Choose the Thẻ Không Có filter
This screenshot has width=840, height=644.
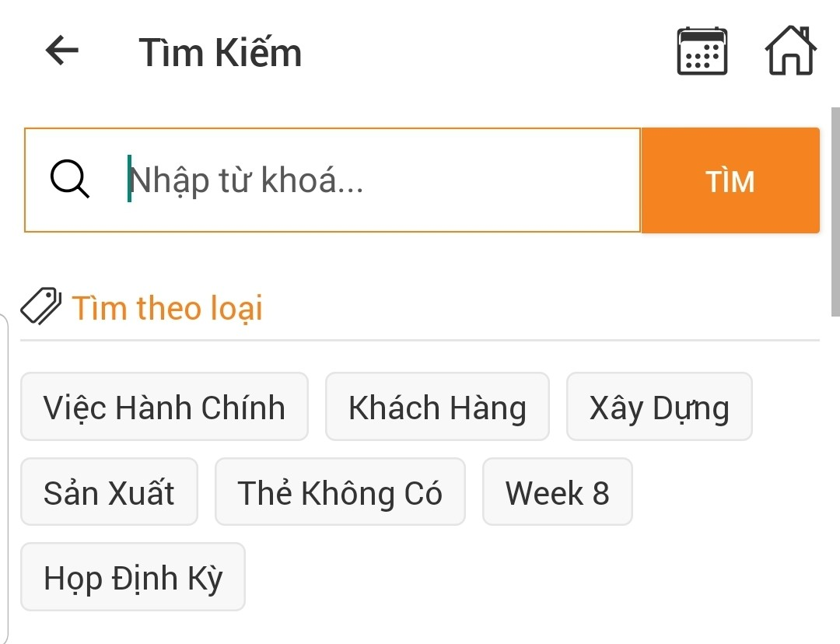tap(340, 492)
